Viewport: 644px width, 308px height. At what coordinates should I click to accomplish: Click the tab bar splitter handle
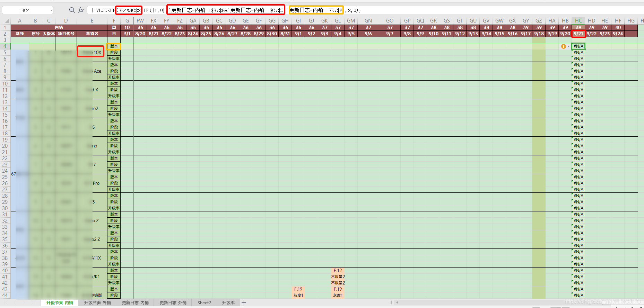391,302
